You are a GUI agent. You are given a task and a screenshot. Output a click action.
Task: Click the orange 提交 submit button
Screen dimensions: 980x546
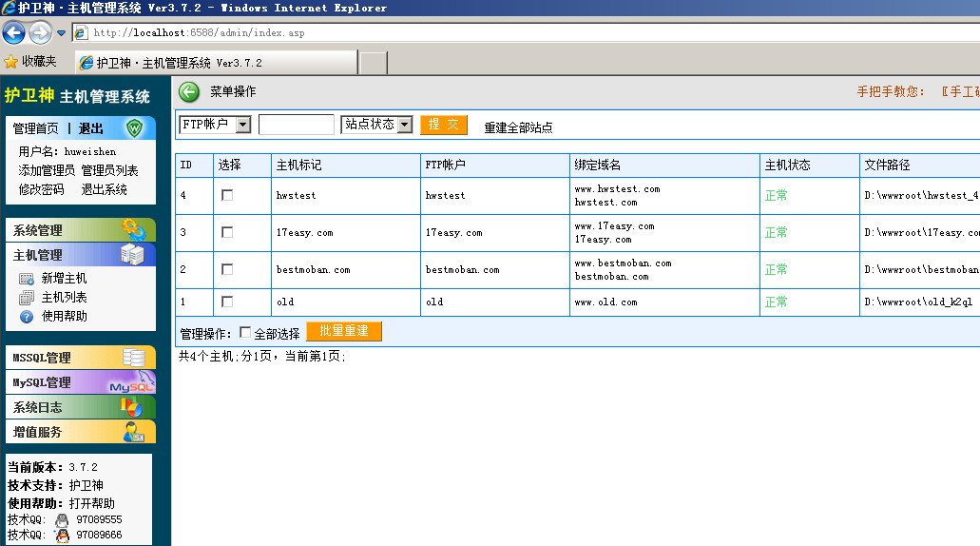pos(444,125)
